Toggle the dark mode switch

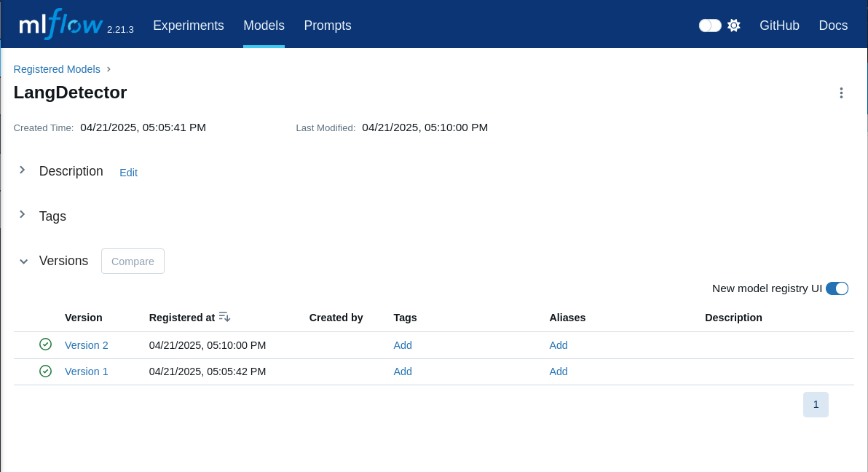tap(710, 25)
